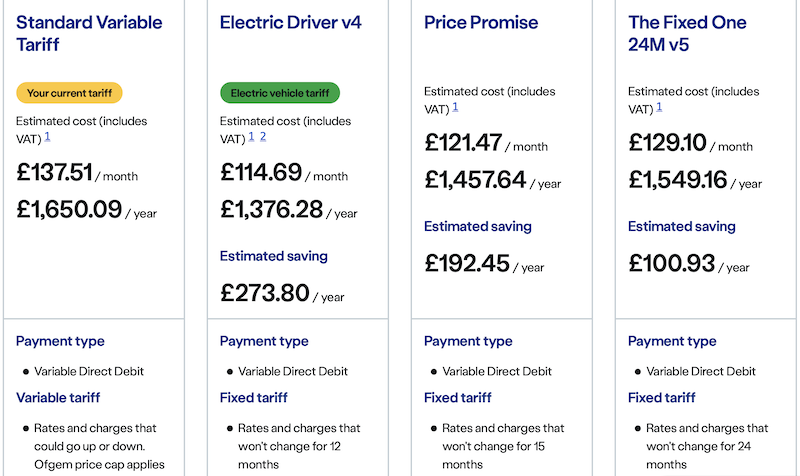Open footnote 2 under Electric Driver v4
The width and height of the screenshot is (800, 476).
(263, 137)
